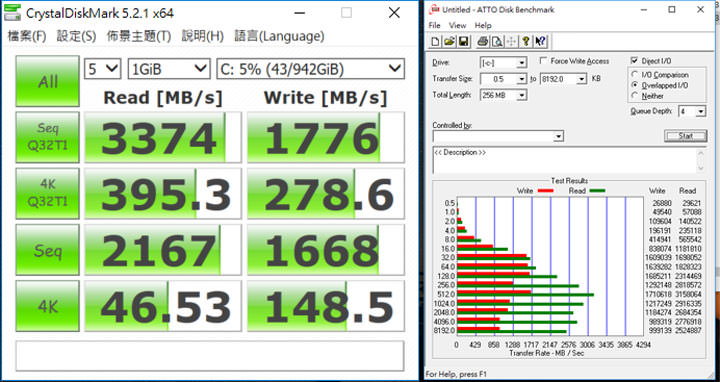720x382 pixels.
Task: Click the context help arrow-question icon
Action: click(540, 42)
